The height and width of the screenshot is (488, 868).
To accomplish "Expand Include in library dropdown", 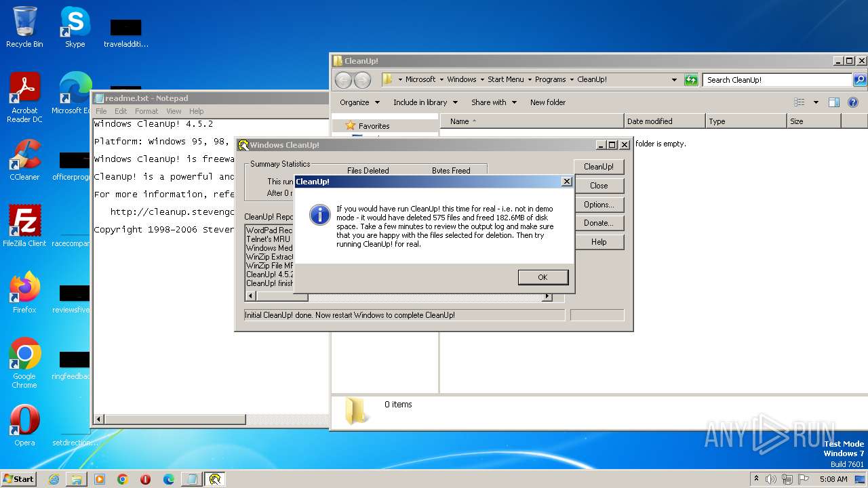I will tap(425, 102).
